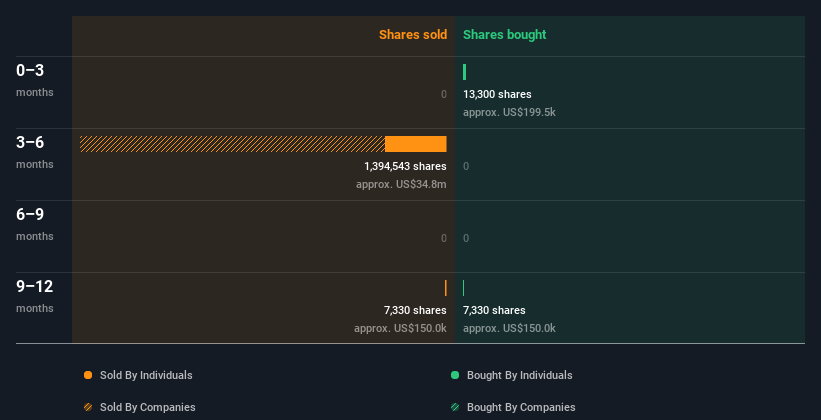Click approx. US$150.0k in the sold column

(x=400, y=328)
